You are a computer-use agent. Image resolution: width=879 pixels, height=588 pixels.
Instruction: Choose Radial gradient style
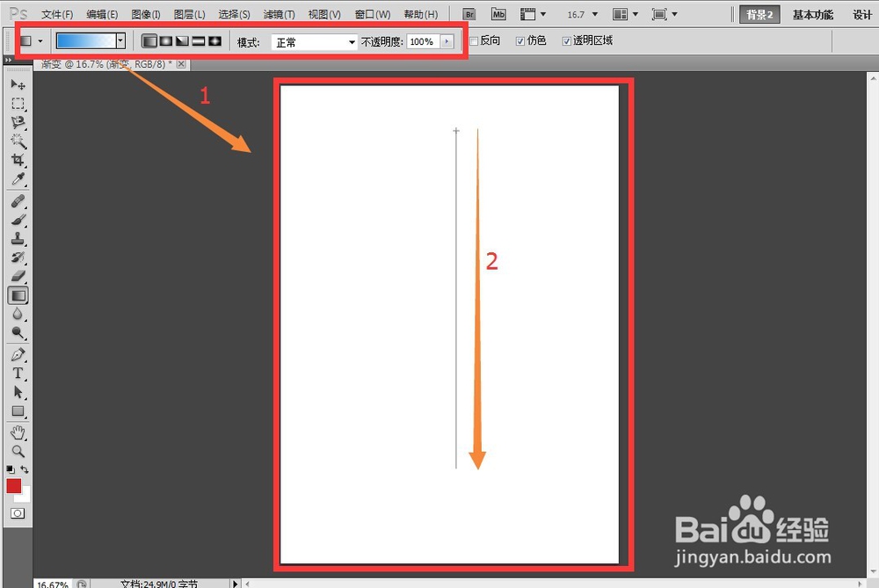tap(166, 41)
